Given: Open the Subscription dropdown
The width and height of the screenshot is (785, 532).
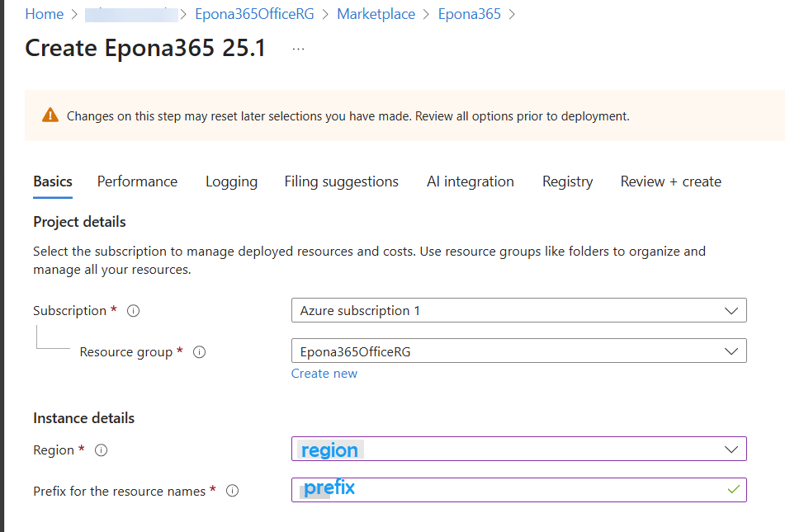Looking at the screenshot, I should (518, 311).
